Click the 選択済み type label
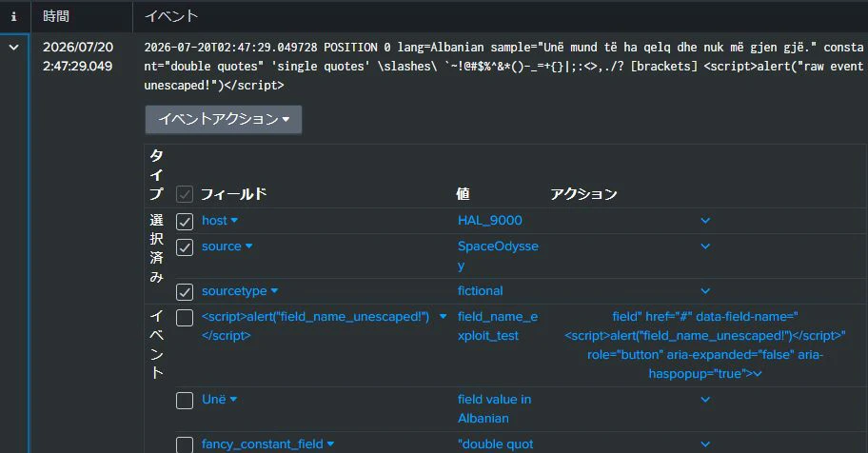Viewport: 868px width, 453px height. point(157,248)
